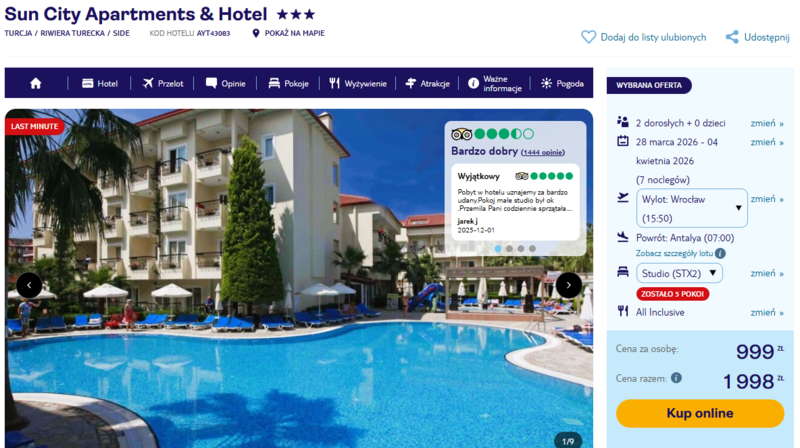Click the Kup online button

tap(699, 413)
